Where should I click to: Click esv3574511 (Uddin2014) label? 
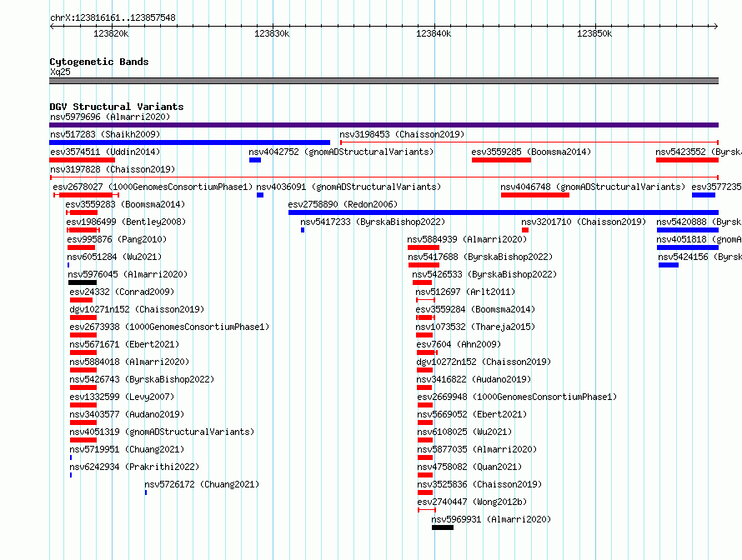(x=105, y=152)
